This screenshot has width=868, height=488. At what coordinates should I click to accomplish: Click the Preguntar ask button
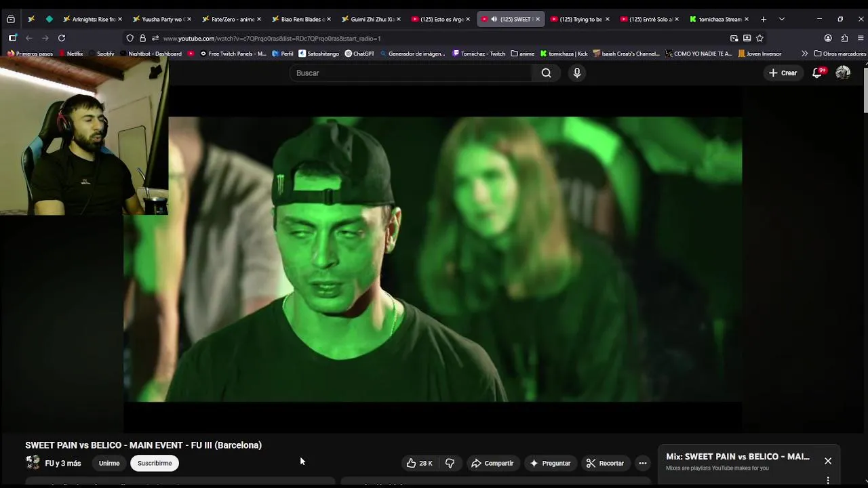pos(550,463)
